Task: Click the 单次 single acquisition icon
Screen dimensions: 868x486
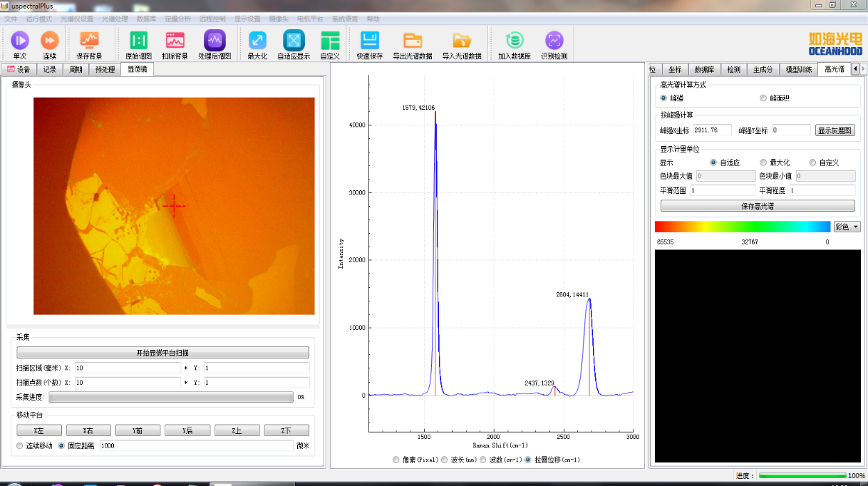Action: 19,41
